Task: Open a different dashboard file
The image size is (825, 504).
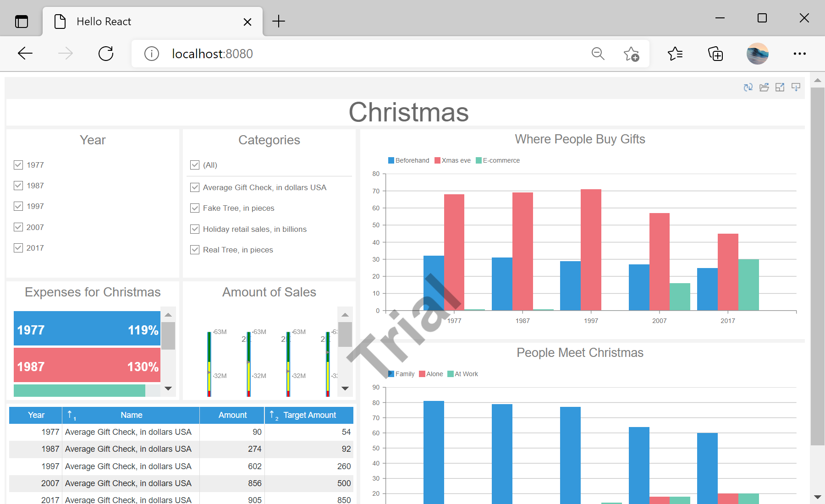Action: coord(764,87)
